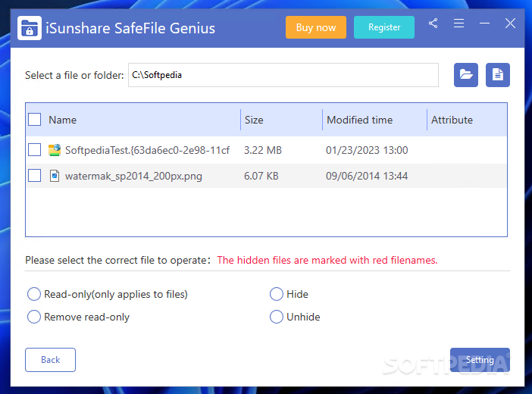Click the file path input field
Screen dimensions: 532x394
click(283, 75)
